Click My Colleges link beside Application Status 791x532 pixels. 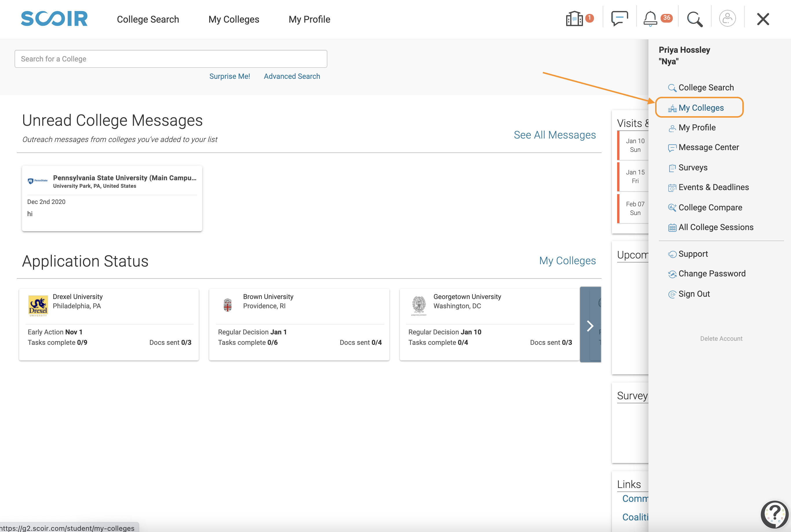(x=568, y=260)
